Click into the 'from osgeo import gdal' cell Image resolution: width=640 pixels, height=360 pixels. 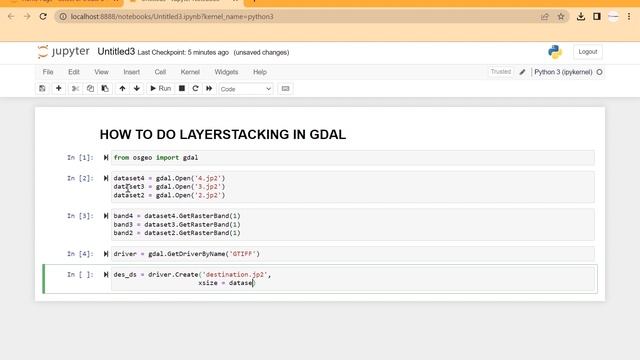click(x=353, y=158)
